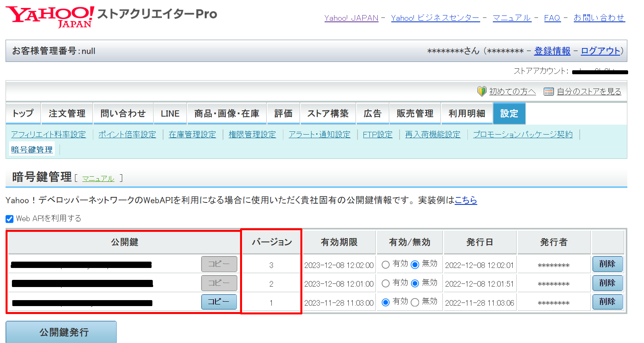644x343 pixels.
Task: Click the 発行日 column header
Action: (480, 242)
